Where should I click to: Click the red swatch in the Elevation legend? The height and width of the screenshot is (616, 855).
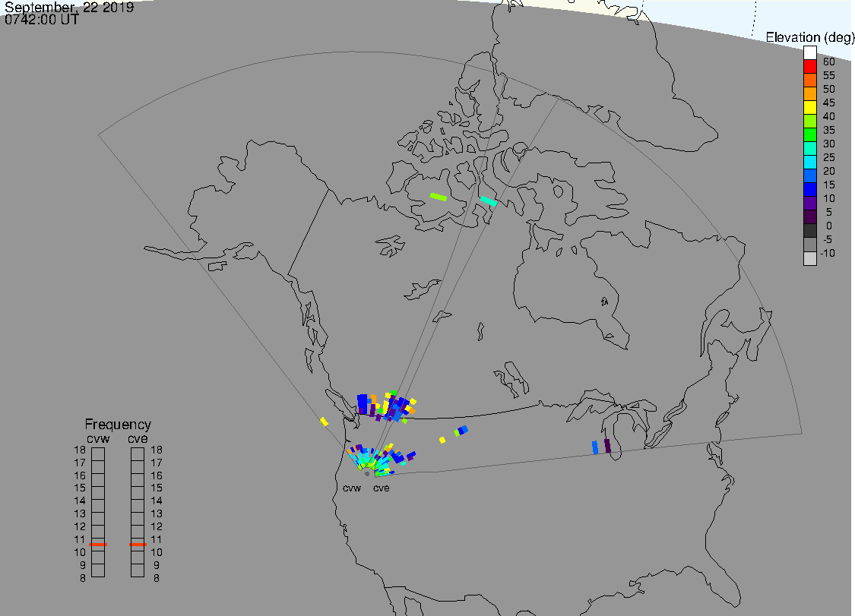click(809, 67)
